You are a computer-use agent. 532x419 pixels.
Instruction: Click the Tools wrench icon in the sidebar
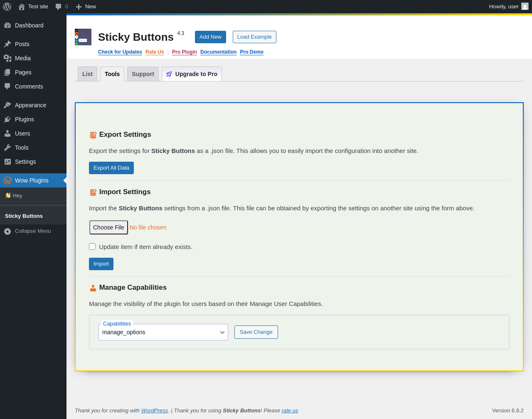(x=7, y=148)
